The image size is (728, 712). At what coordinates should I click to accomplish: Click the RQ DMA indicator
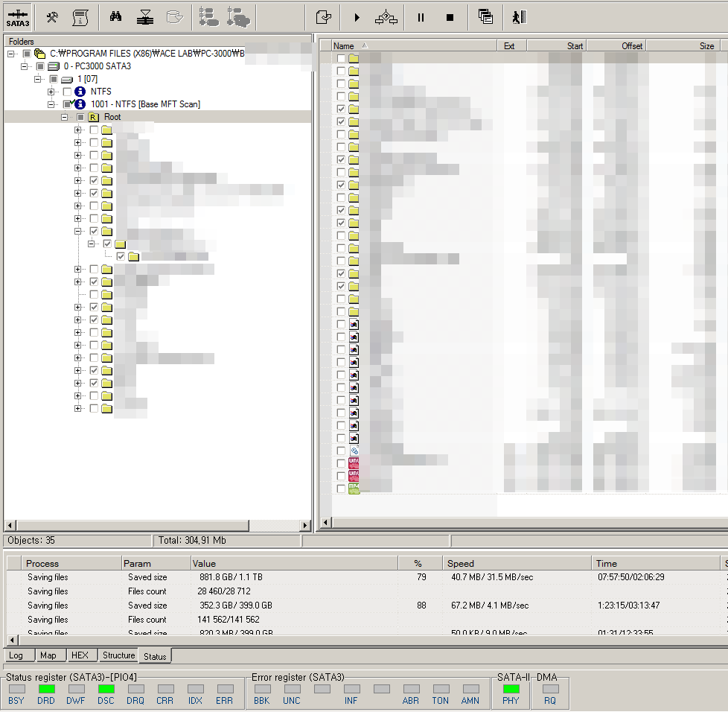pyautogui.click(x=551, y=689)
